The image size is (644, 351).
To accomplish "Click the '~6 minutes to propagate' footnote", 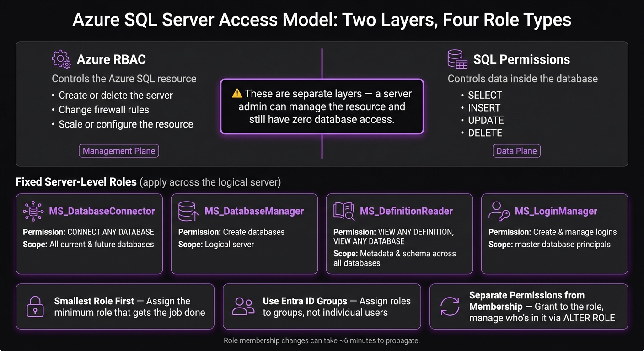I will pyautogui.click(x=322, y=341).
